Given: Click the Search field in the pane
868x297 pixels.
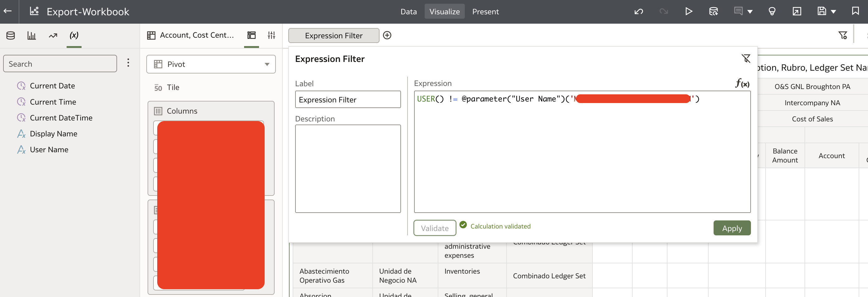Looking at the screenshot, I should pyautogui.click(x=60, y=64).
